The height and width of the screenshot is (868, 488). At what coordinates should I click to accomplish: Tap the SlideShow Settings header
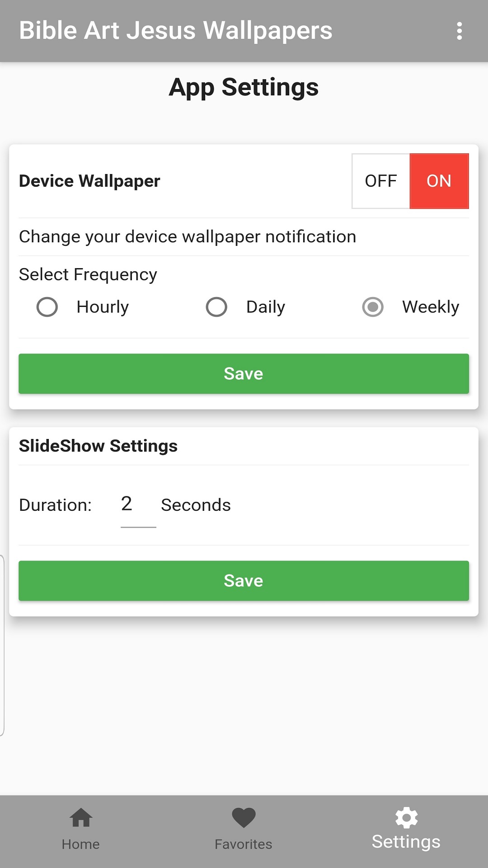coord(98,446)
